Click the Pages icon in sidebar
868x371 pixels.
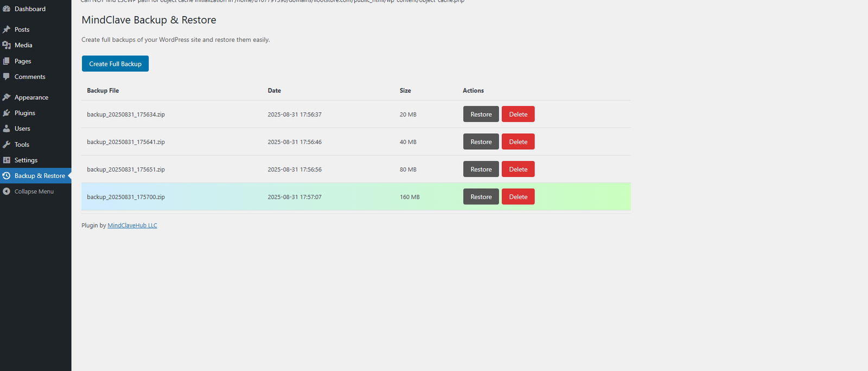pyautogui.click(x=7, y=61)
